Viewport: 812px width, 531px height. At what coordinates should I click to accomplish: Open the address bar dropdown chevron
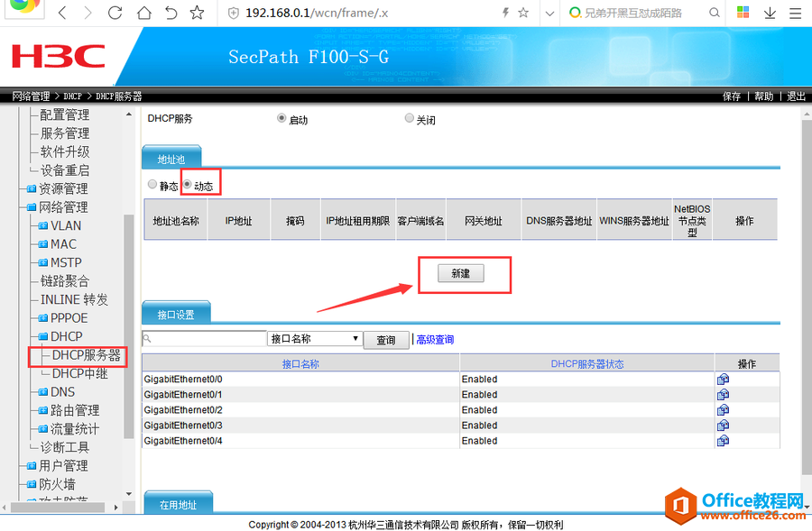pos(550,14)
